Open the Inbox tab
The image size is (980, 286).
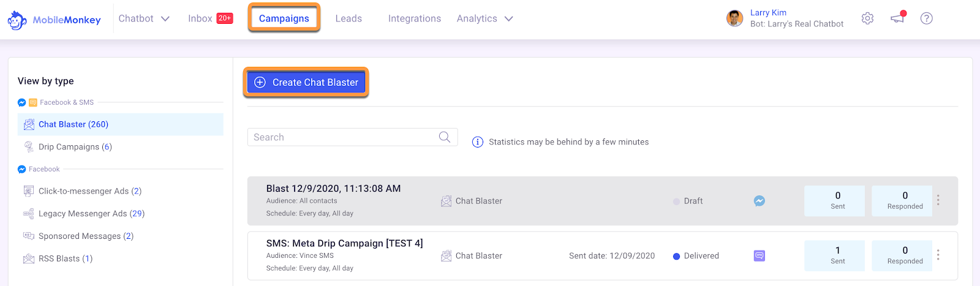200,18
